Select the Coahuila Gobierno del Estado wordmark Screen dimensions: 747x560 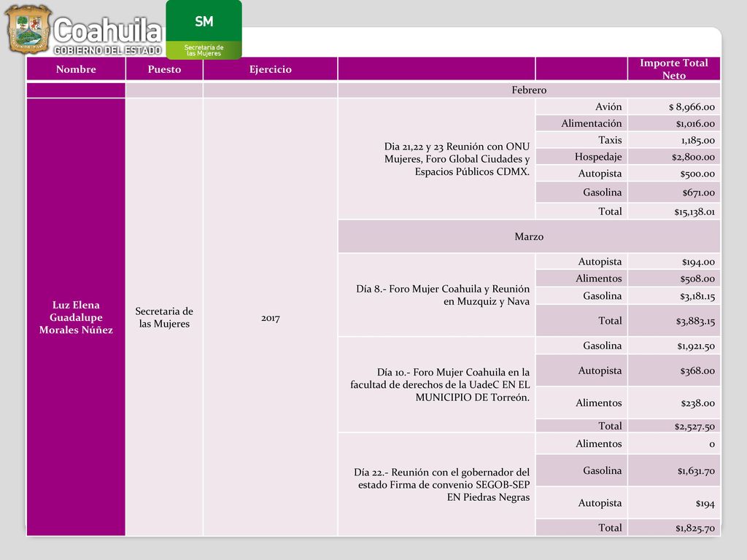click(x=108, y=36)
